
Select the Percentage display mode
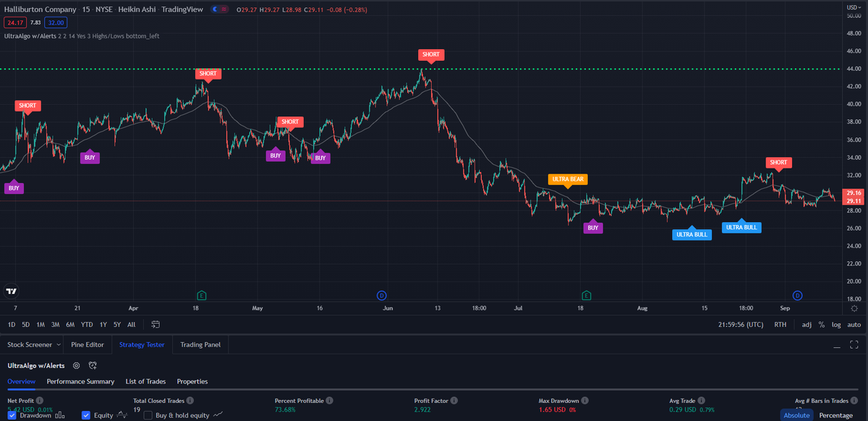(835, 415)
